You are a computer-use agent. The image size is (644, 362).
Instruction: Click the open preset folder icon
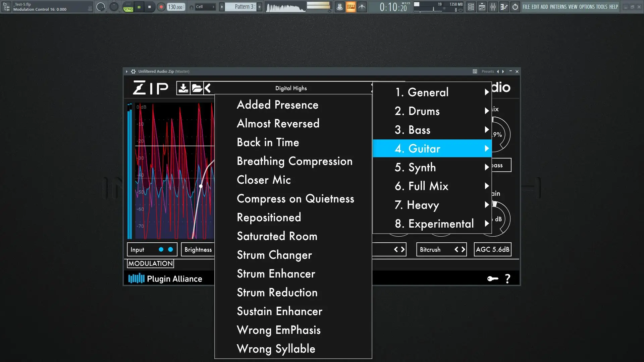pos(197,88)
